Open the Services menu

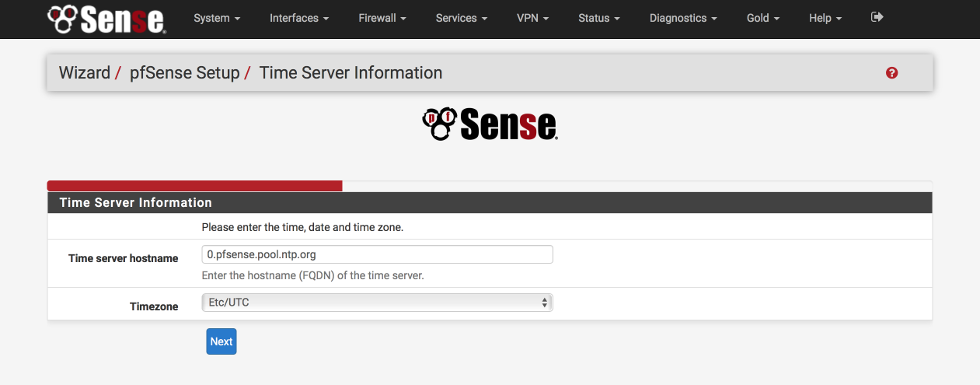click(x=462, y=18)
